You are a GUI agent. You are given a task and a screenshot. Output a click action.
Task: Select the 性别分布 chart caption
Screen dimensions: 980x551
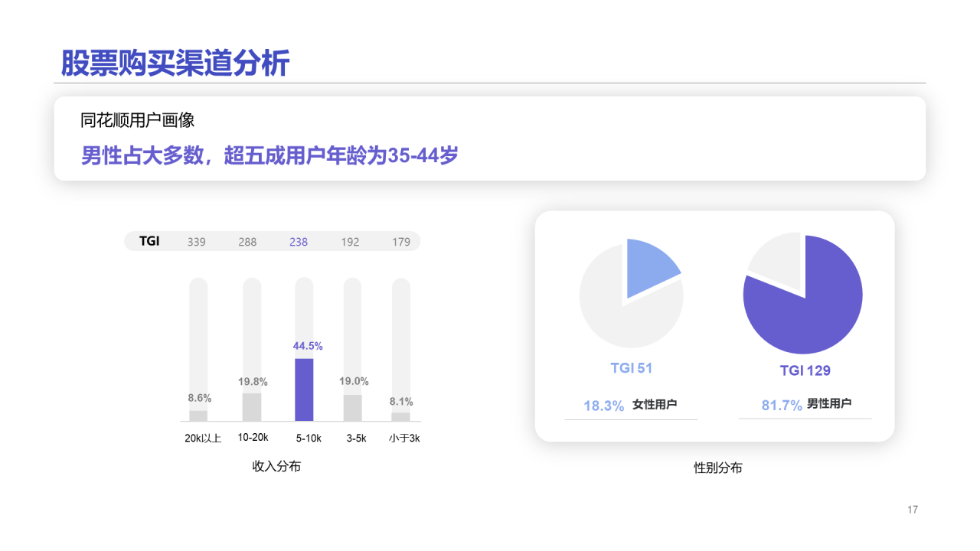click(717, 468)
